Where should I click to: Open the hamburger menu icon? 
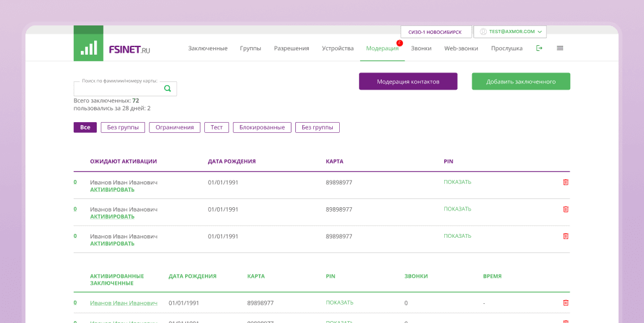tap(560, 48)
